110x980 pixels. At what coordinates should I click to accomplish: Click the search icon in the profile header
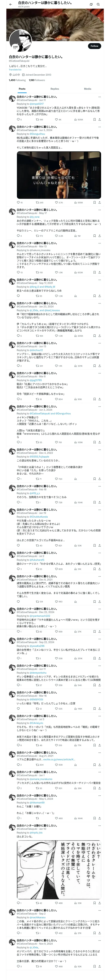coord(98,4)
